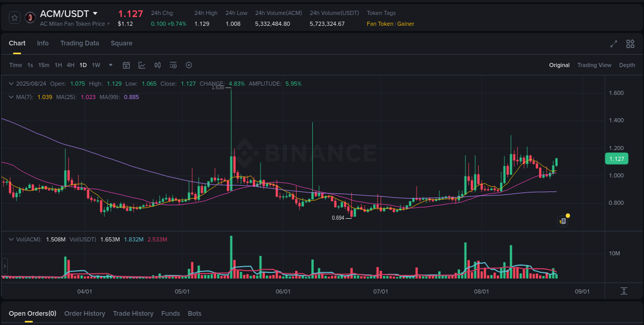Open the extra timeframes dropdown arrow
The image size is (644, 325).
(110, 65)
